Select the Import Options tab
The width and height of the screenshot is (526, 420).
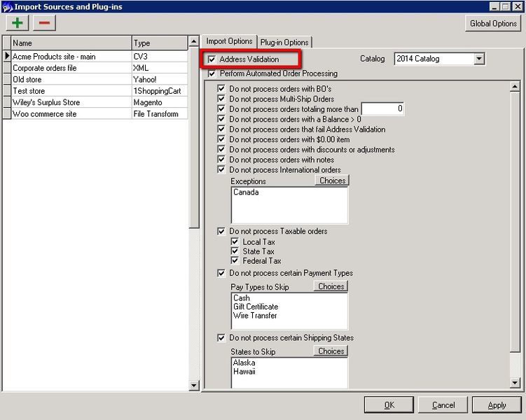click(229, 42)
